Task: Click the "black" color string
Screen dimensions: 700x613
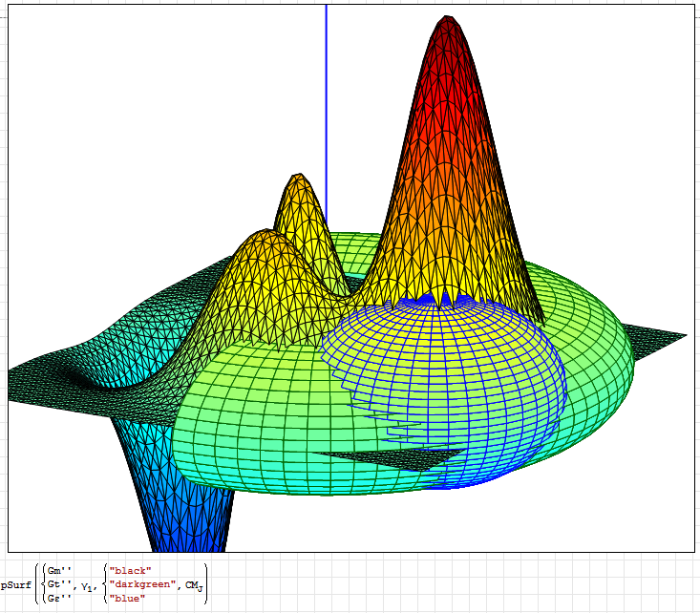Action: [130, 570]
